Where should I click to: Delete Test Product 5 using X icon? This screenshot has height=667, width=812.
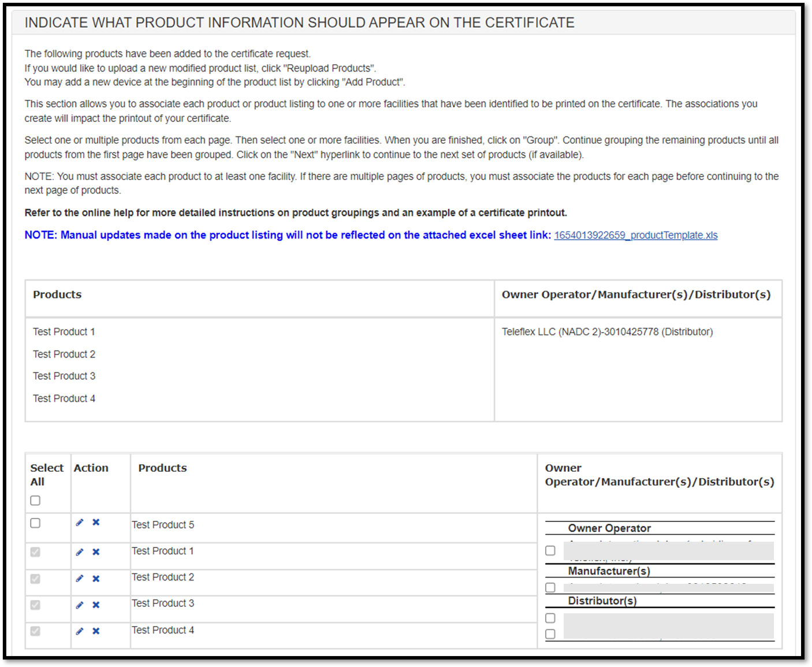[x=96, y=523]
